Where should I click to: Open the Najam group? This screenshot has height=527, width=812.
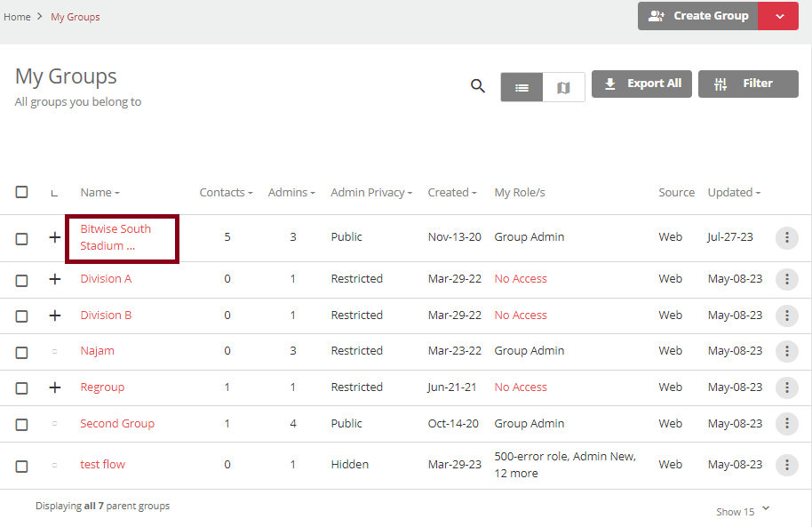[98, 351]
